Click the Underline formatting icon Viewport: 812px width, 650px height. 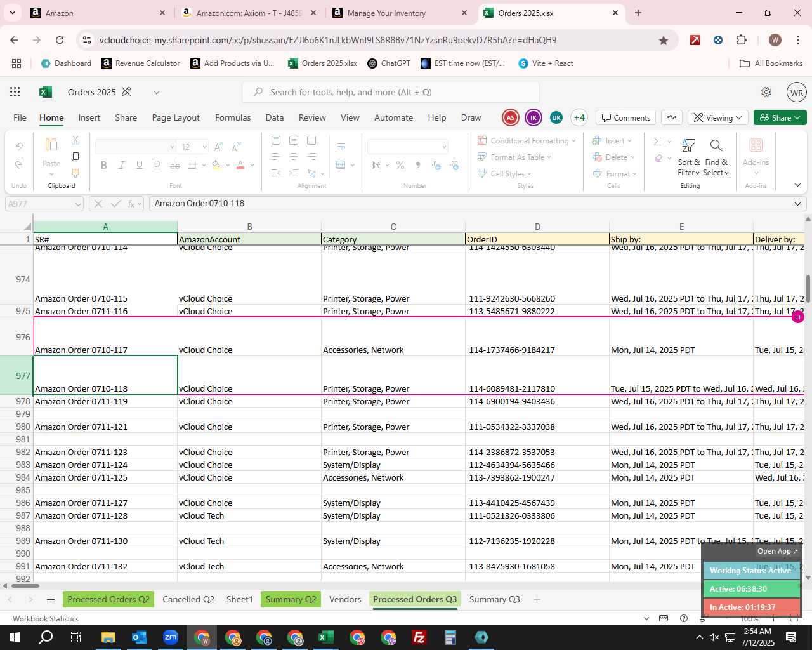click(x=139, y=165)
